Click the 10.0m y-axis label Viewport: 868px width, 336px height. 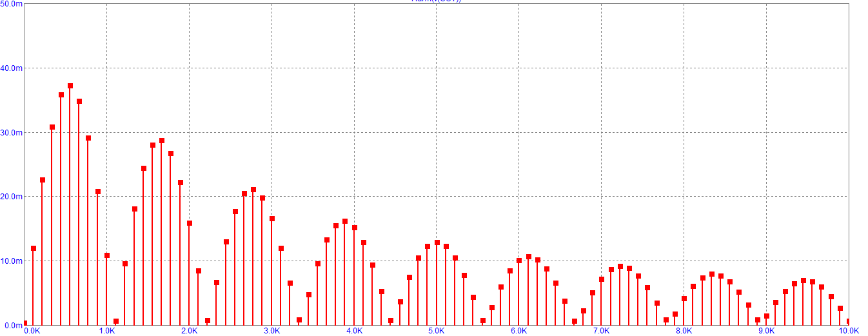pos(12,261)
